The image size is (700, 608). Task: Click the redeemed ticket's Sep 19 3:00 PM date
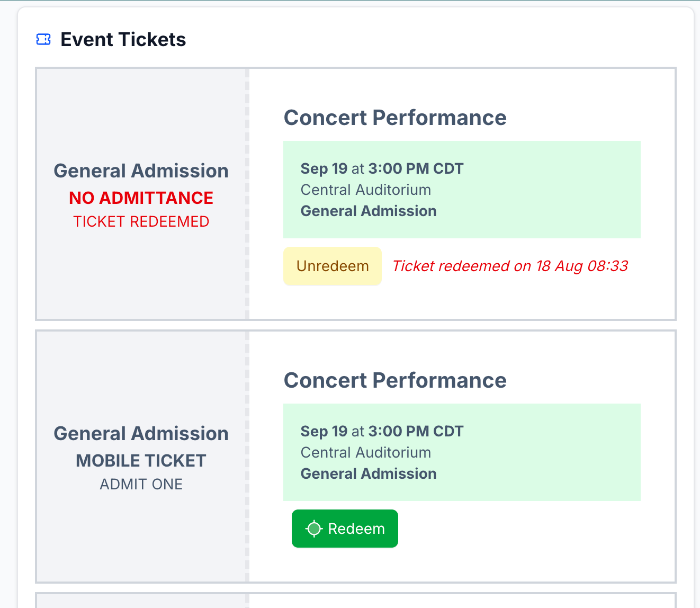pos(382,168)
